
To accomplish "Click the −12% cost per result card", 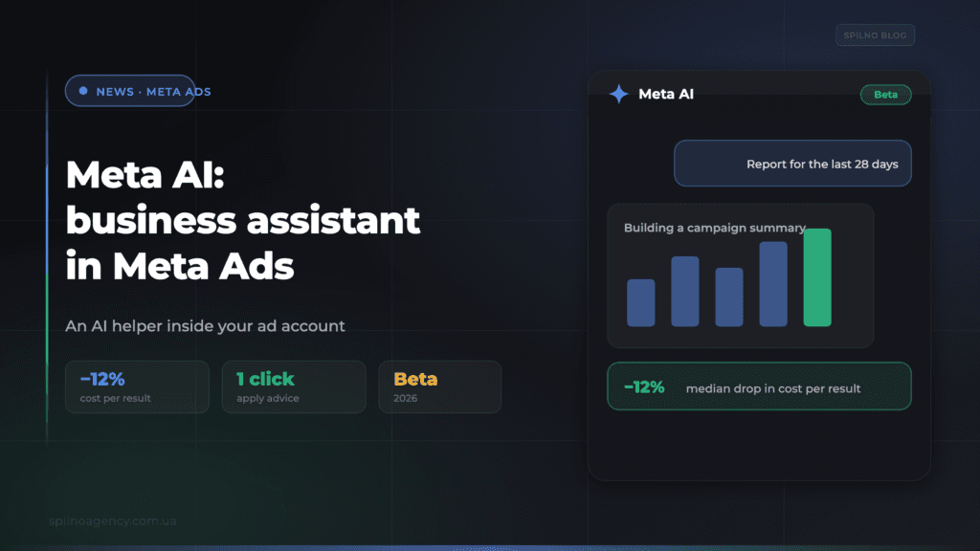I will point(137,386).
